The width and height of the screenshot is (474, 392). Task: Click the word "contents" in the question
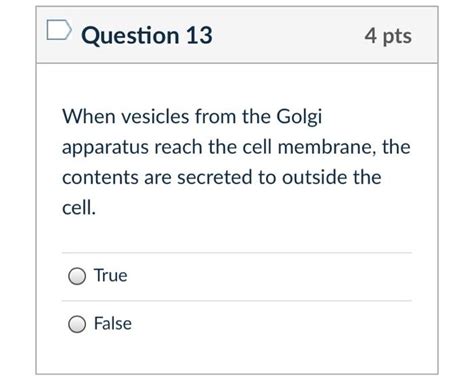100,177
